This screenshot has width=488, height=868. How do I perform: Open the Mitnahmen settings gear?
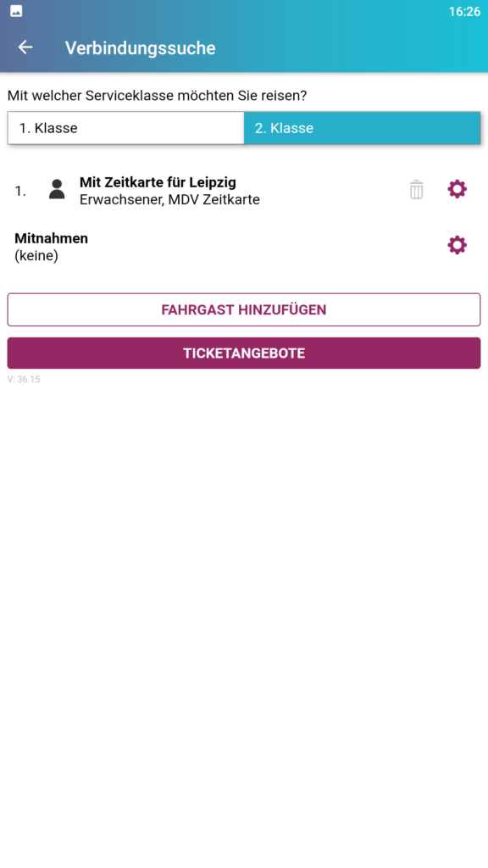pos(457,245)
